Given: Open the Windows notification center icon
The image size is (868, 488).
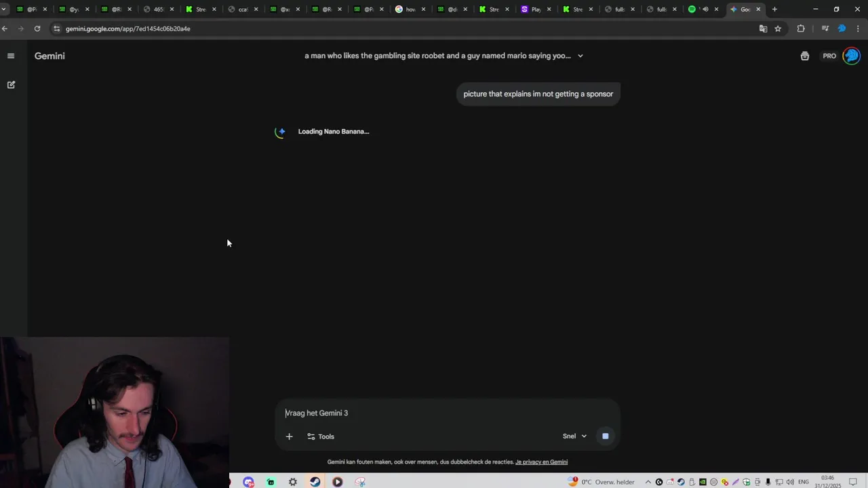Looking at the screenshot, I should click(x=853, y=482).
